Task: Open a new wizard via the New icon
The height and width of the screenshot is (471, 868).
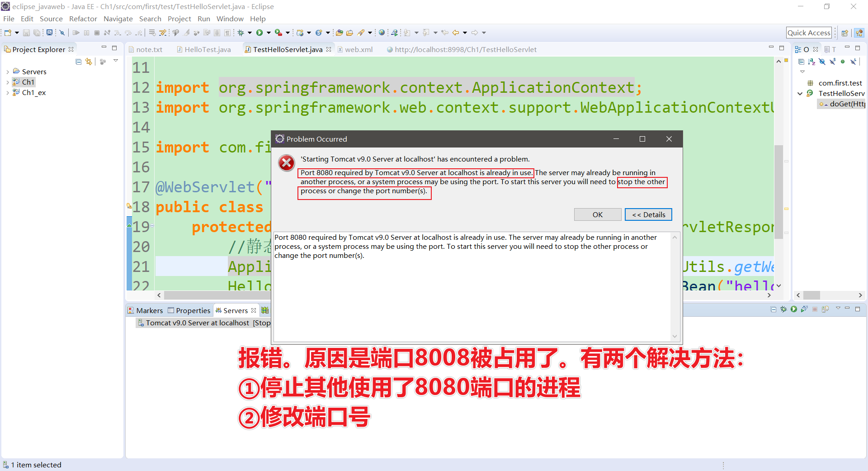Action: point(7,33)
